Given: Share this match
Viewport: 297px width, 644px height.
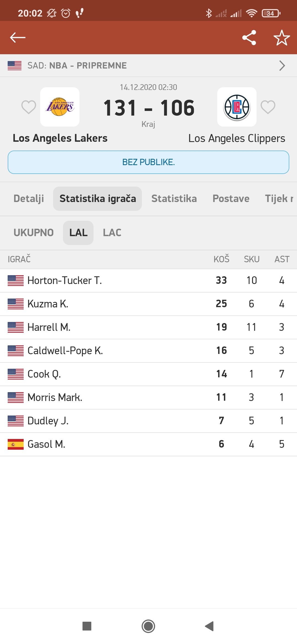Looking at the screenshot, I should 249,37.
